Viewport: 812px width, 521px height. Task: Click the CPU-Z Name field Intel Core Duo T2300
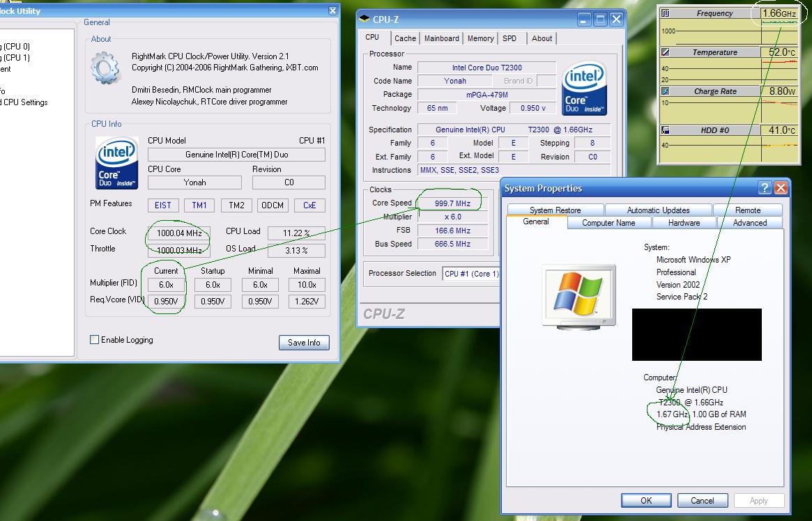487,68
